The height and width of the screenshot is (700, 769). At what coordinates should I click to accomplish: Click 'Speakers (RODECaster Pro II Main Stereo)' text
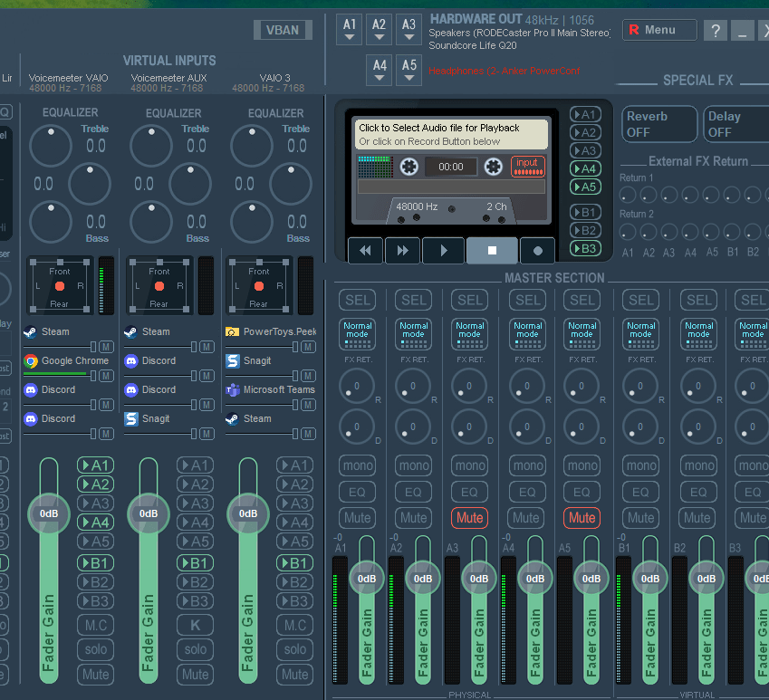[x=520, y=34]
